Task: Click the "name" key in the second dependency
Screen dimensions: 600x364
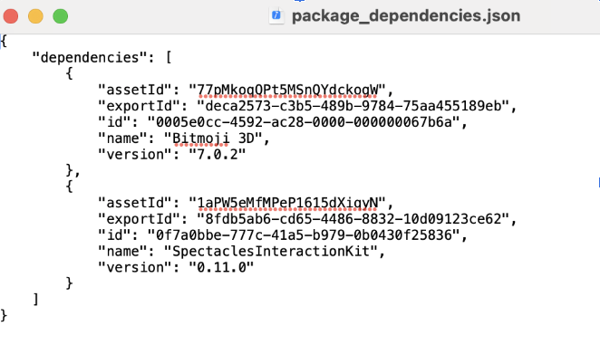Action: click(121, 251)
